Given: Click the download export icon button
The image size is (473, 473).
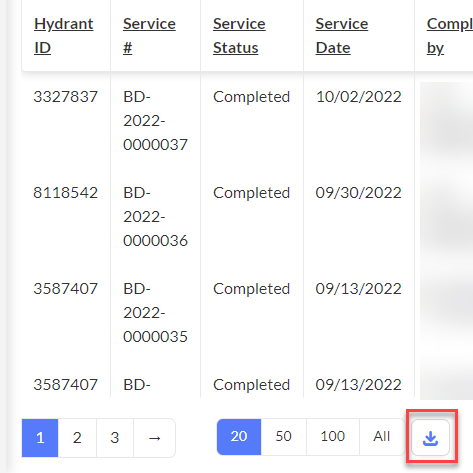Looking at the screenshot, I should pyautogui.click(x=430, y=437).
